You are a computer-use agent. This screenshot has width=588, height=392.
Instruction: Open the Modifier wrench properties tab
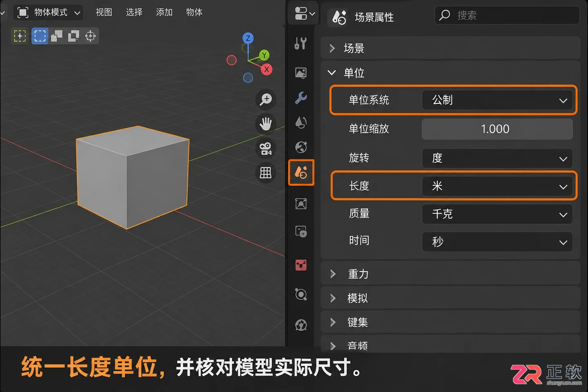(301, 98)
